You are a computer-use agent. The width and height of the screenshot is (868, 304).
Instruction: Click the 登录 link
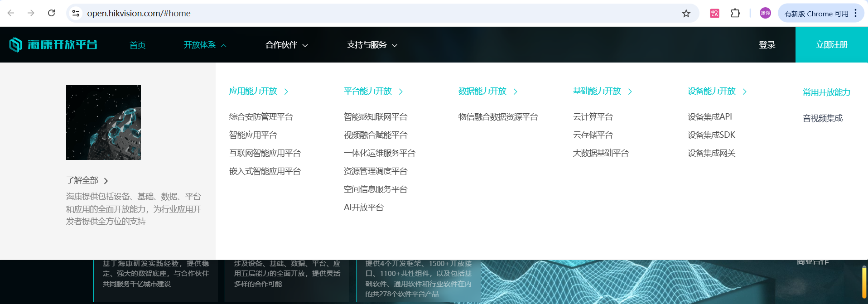(x=767, y=45)
